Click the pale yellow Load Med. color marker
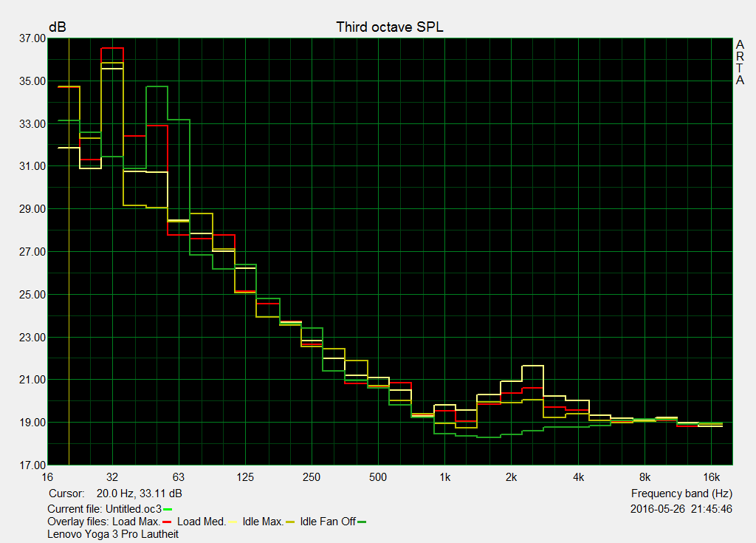The width and height of the screenshot is (756, 543). (x=233, y=522)
